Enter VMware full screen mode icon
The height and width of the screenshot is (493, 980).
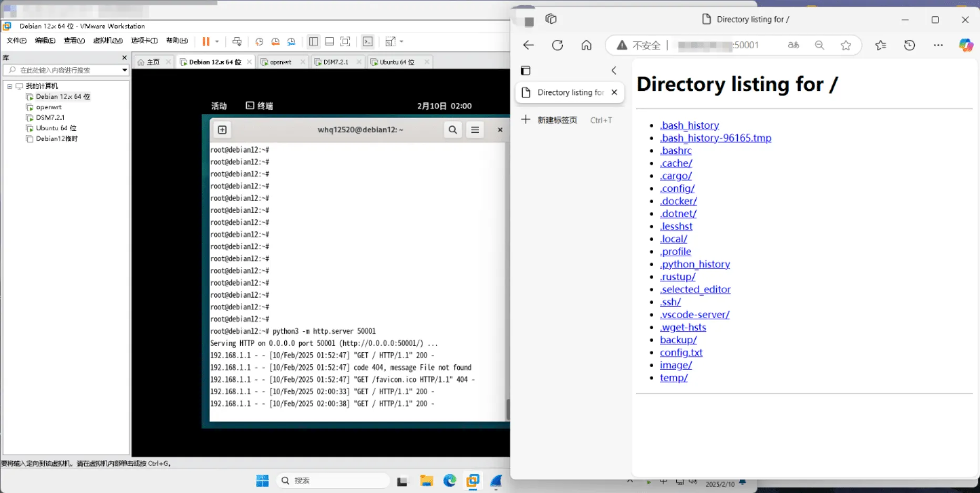[345, 41]
